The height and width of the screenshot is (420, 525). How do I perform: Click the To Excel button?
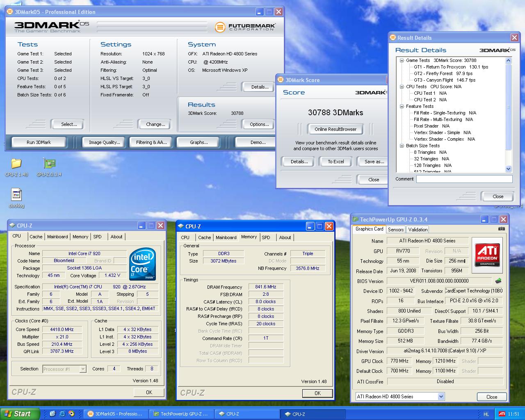336,162
